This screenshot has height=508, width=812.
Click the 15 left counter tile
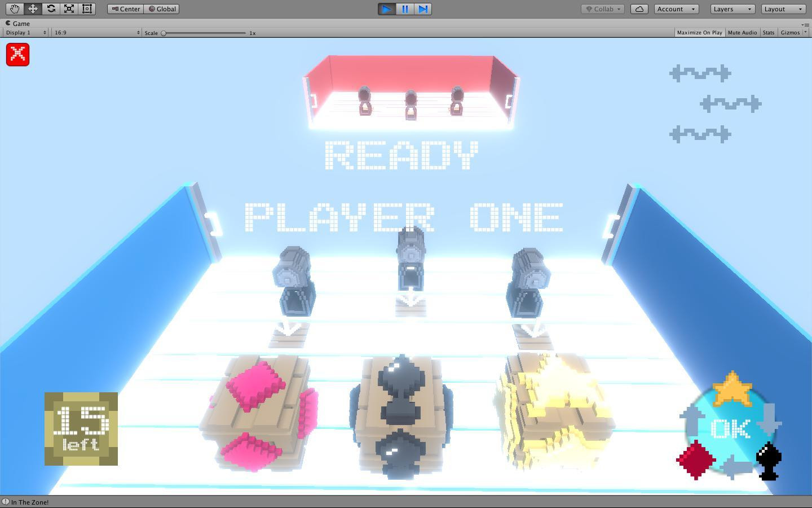(x=81, y=429)
